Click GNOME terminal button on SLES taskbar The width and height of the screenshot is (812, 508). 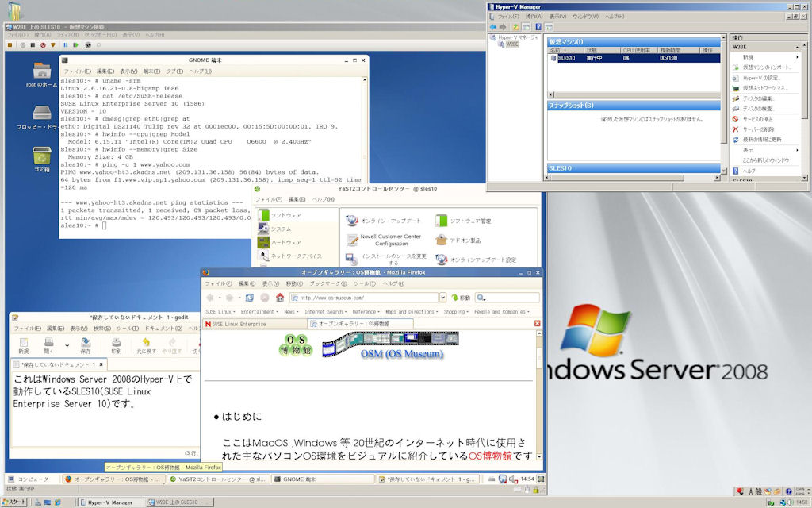point(322,479)
